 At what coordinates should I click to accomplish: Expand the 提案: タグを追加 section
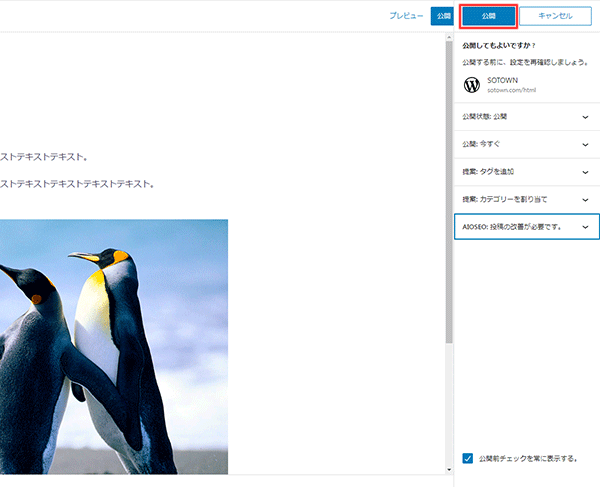point(527,172)
